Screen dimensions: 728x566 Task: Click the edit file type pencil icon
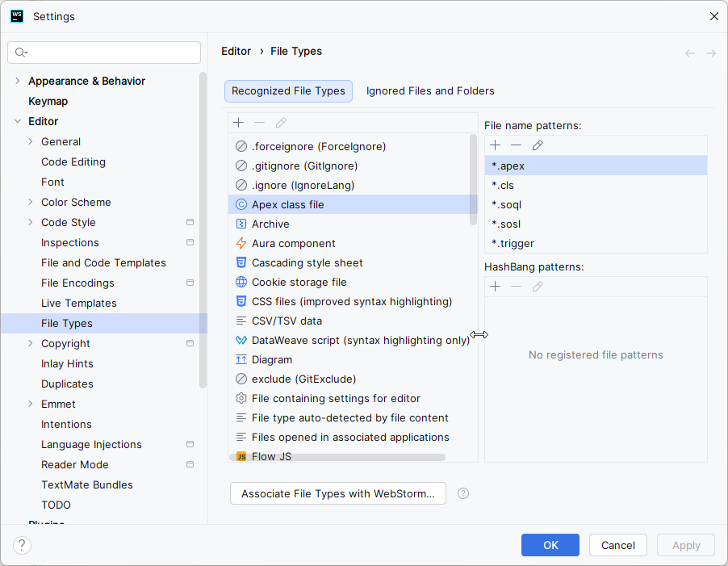tap(281, 123)
